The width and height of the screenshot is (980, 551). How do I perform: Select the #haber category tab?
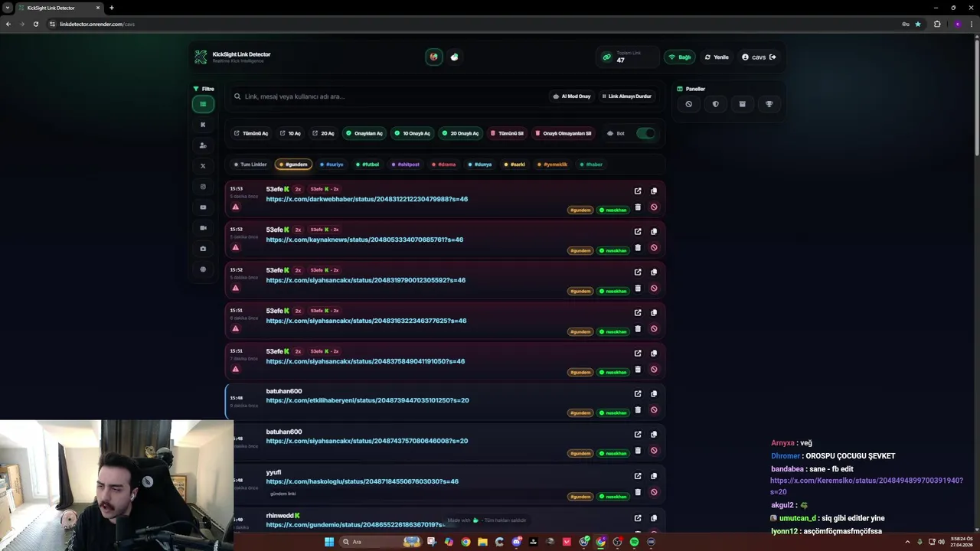592,165
